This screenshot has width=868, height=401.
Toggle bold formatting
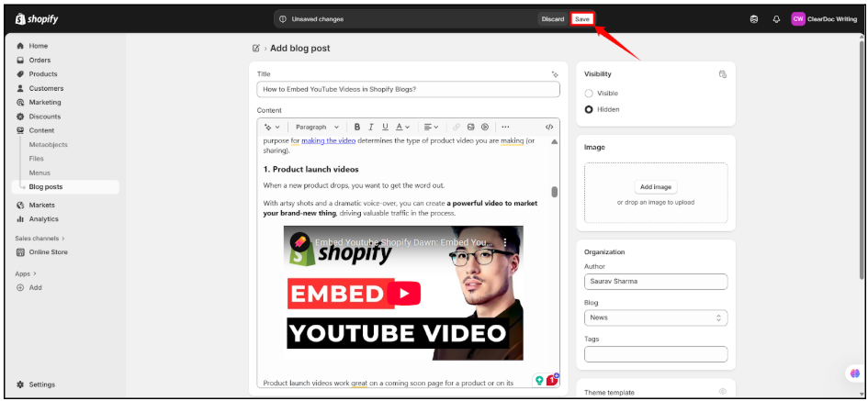pyautogui.click(x=357, y=127)
